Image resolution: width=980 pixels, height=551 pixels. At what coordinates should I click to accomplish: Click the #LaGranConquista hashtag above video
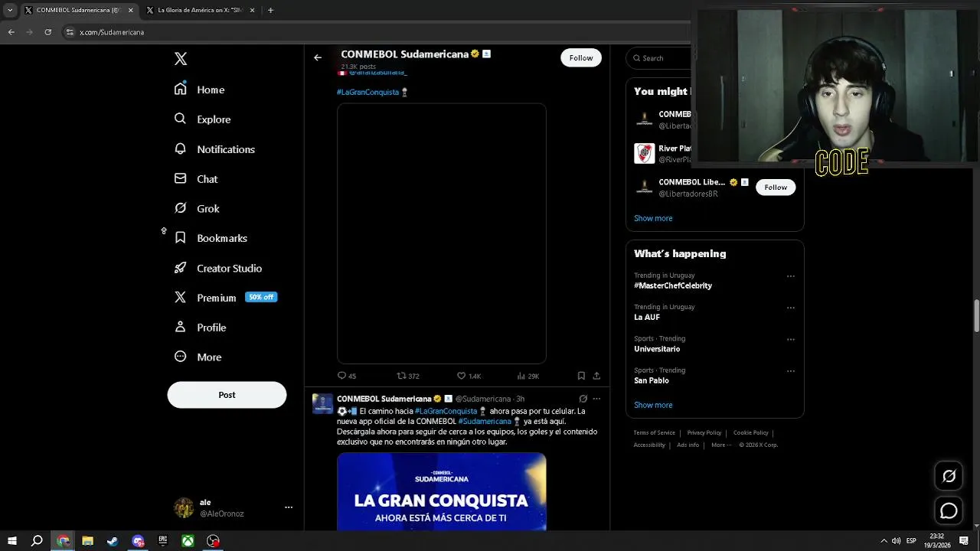[x=367, y=92]
